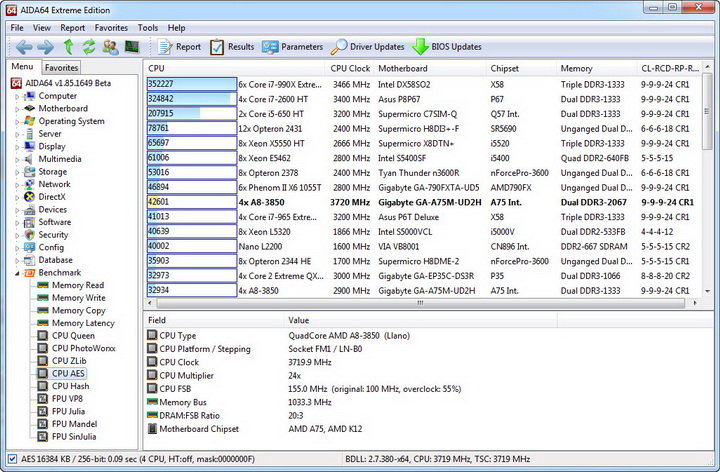Select the Benchmark folder node
The height and width of the screenshot is (472, 720).
click(59, 273)
